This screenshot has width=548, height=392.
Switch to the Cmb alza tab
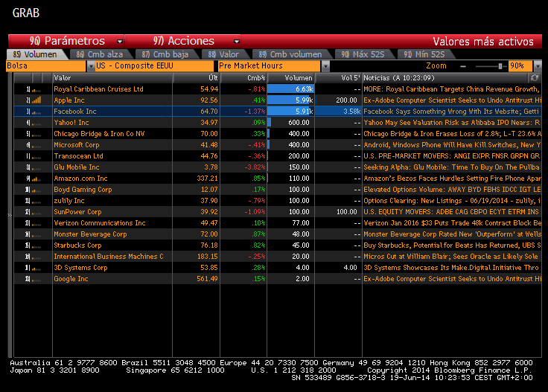coord(100,54)
